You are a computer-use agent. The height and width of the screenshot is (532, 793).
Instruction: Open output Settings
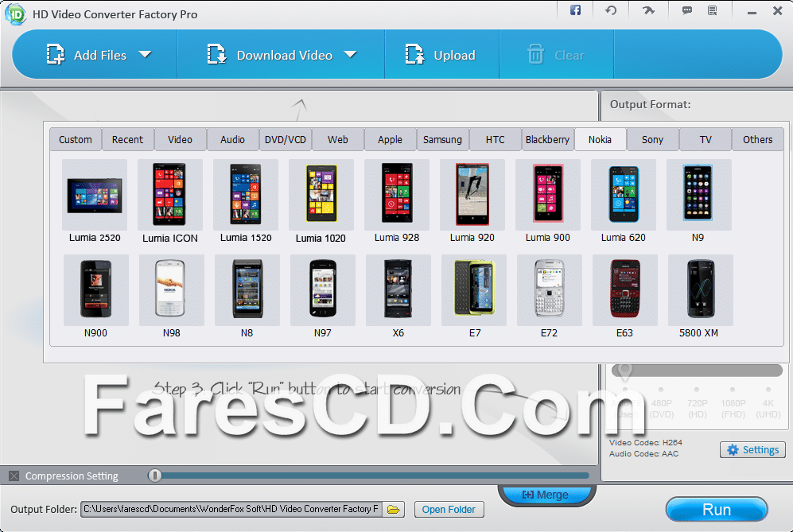[x=752, y=449]
